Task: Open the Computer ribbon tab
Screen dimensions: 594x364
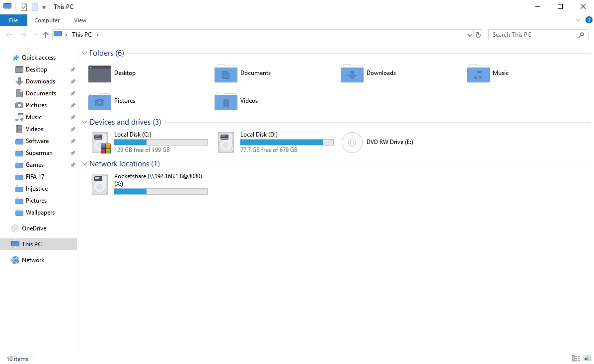Action: click(47, 20)
